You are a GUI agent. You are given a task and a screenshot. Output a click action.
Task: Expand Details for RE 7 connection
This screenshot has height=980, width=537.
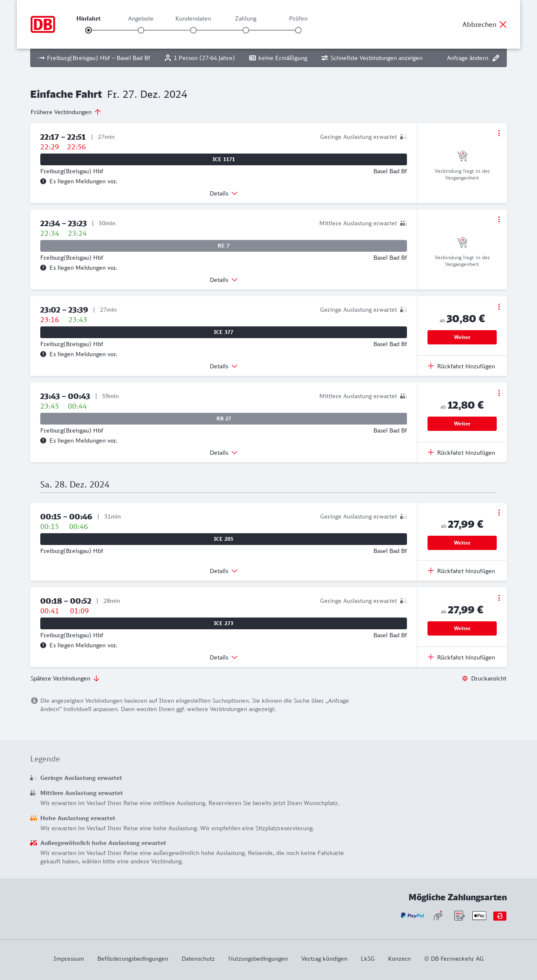pyautogui.click(x=224, y=280)
